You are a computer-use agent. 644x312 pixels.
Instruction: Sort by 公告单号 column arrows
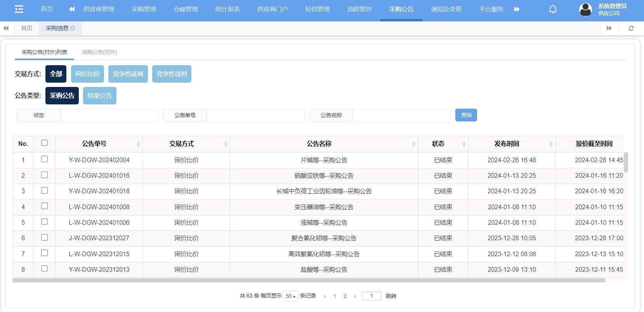(x=138, y=144)
